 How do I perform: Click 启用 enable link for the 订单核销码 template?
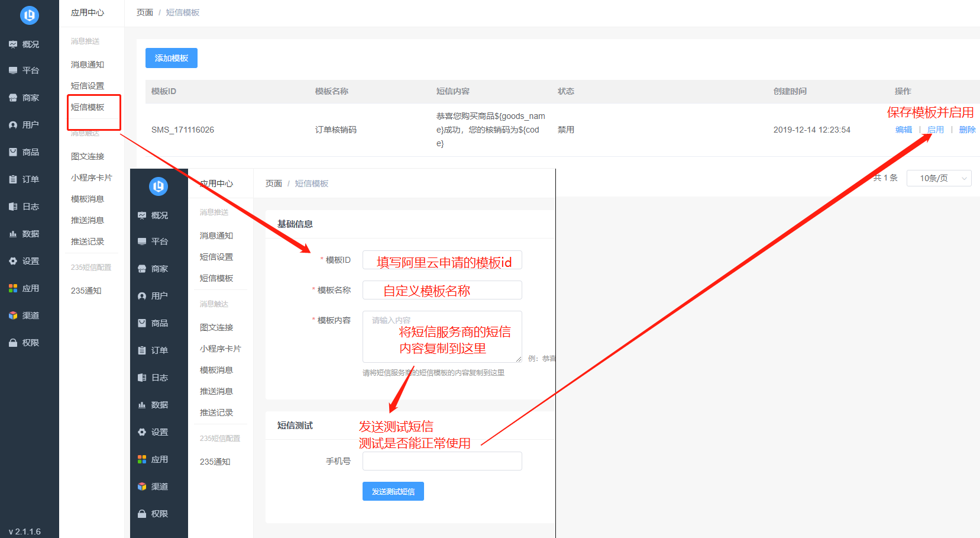click(936, 130)
